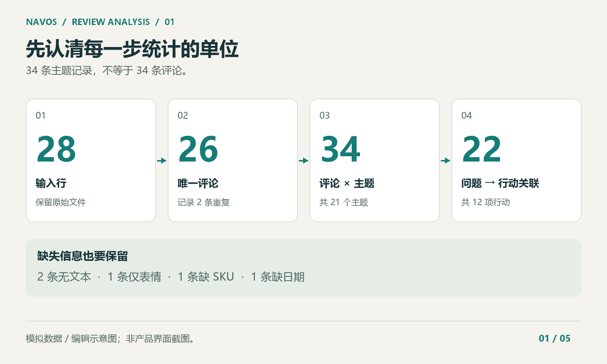Viewport: 607px width, 364px height.
Task: Click the 1 条仅表情 item
Action: coord(134,277)
